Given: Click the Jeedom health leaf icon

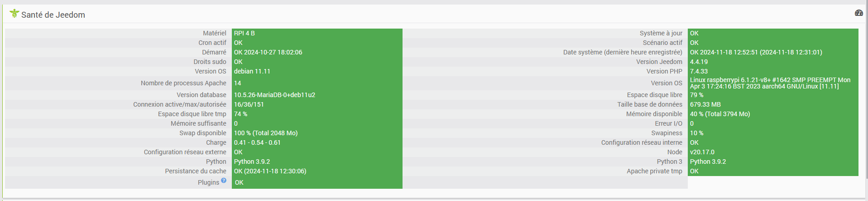Looking at the screenshot, I should tap(14, 14).
